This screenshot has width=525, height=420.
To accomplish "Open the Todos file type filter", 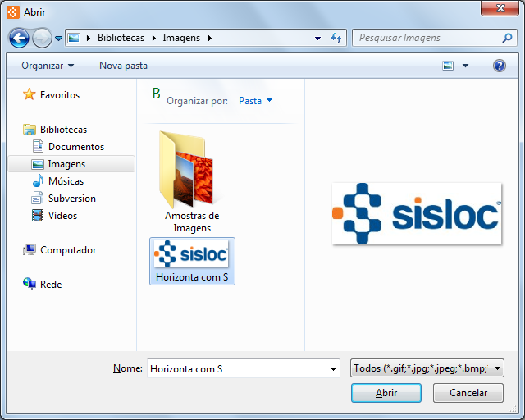I will click(x=427, y=368).
